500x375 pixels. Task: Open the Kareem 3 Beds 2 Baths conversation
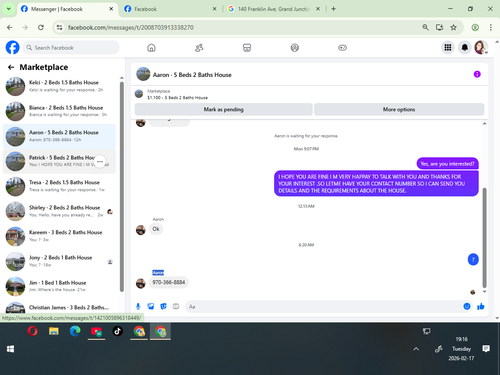[x=59, y=236]
